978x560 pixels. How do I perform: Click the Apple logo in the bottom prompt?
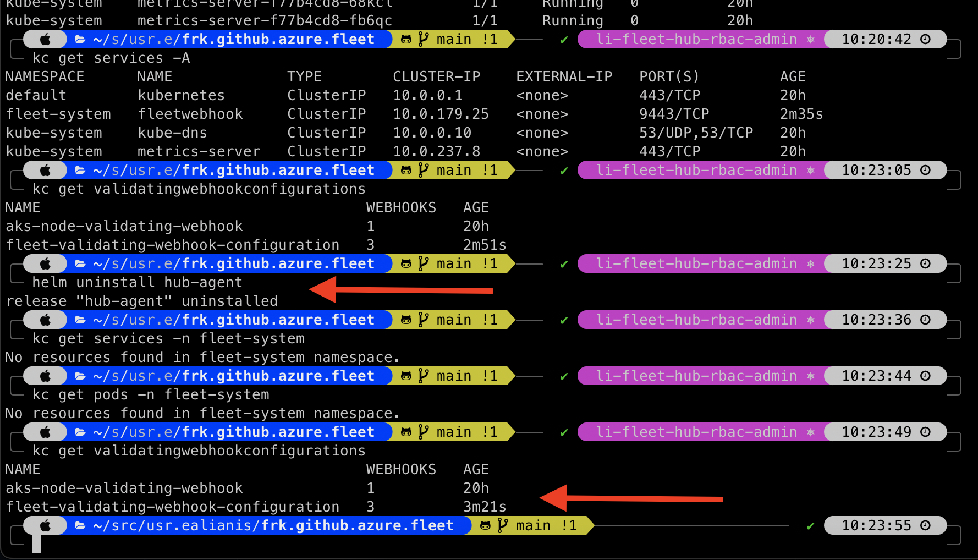coord(45,525)
